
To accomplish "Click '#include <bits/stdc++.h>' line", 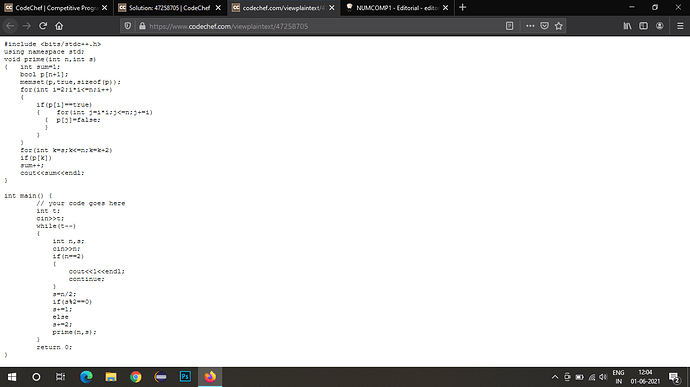I will click(x=52, y=44).
